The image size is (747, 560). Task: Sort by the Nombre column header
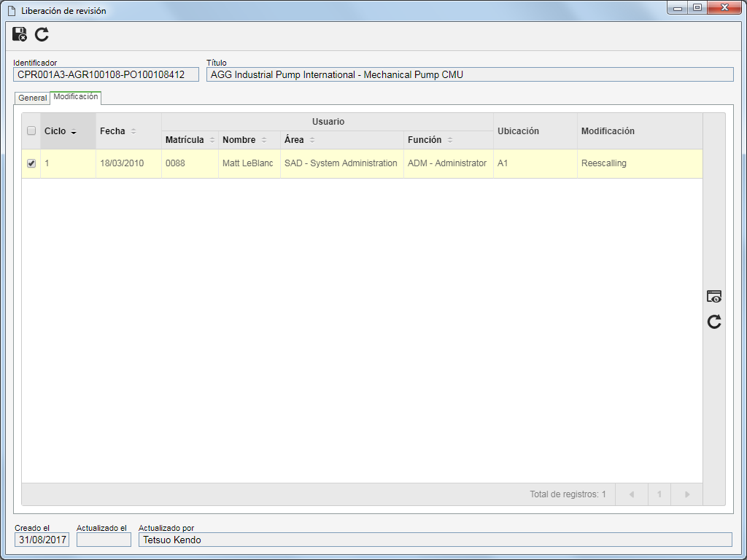click(x=249, y=140)
